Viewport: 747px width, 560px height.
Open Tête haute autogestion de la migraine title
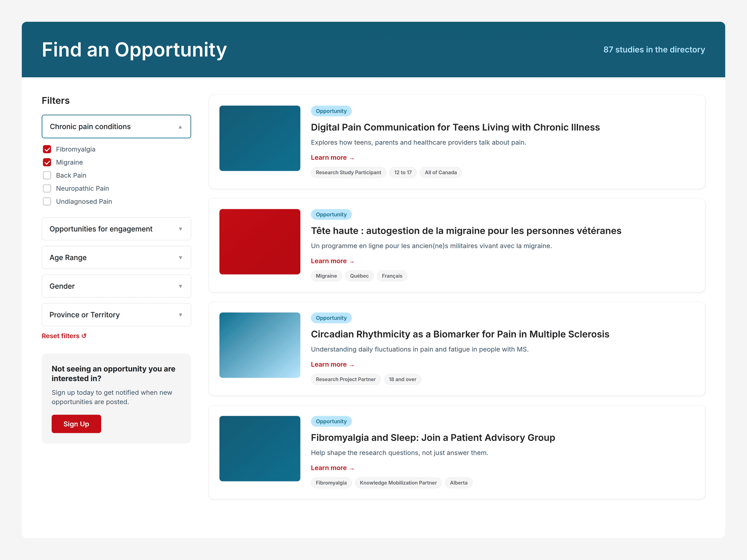coord(466,231)
